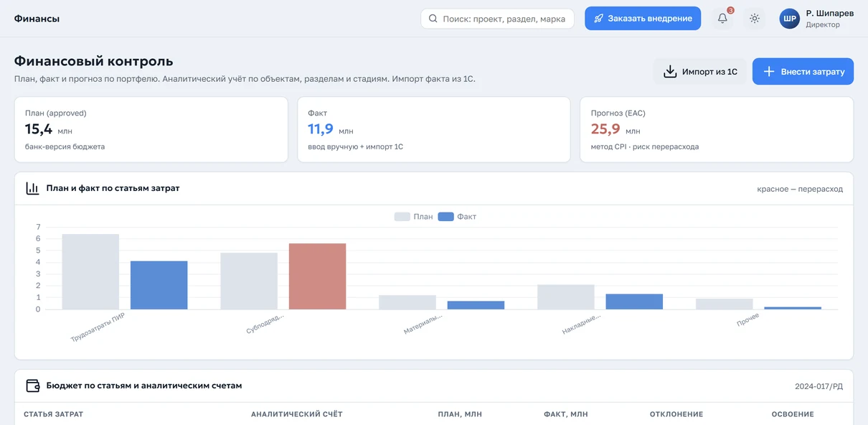This screenshot has width=868, height=425.
Task: Click the красное — перерасход note
Action: tap(800, 189)
